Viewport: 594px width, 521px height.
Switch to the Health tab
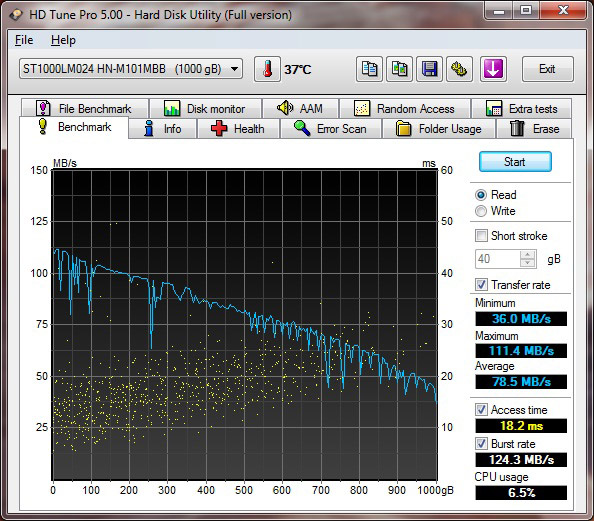pos(238,129)
